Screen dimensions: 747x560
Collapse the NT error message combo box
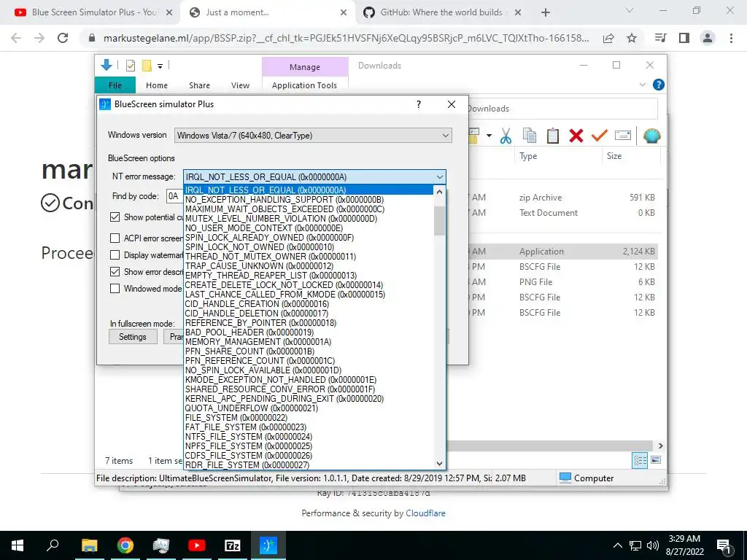coord(439,177)
